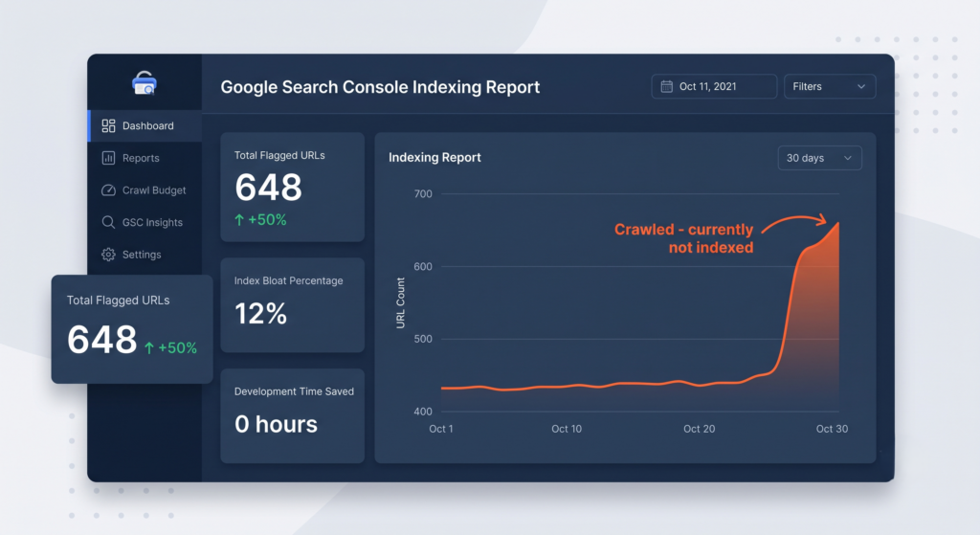Click the Oct 1 axis label

pyautogui.click(x=441, y=429)
